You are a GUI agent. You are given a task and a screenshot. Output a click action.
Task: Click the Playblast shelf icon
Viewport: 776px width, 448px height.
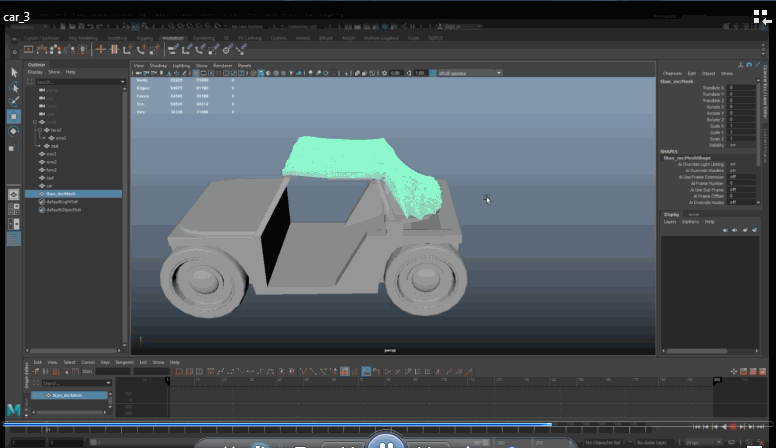(28, 50)
